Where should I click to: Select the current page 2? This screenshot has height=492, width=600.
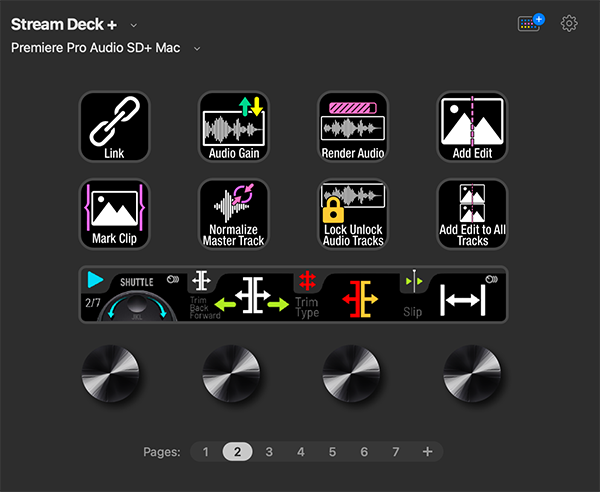237,452
